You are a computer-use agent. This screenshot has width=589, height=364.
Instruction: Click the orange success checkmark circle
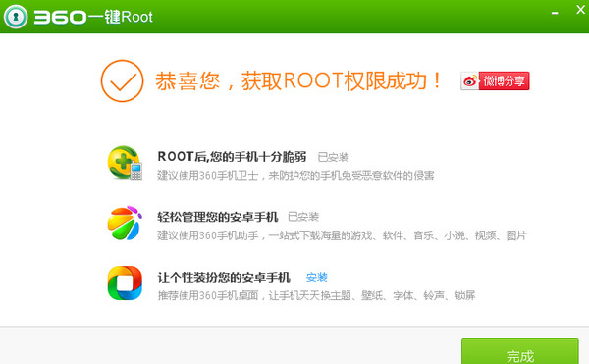[122, 80]
